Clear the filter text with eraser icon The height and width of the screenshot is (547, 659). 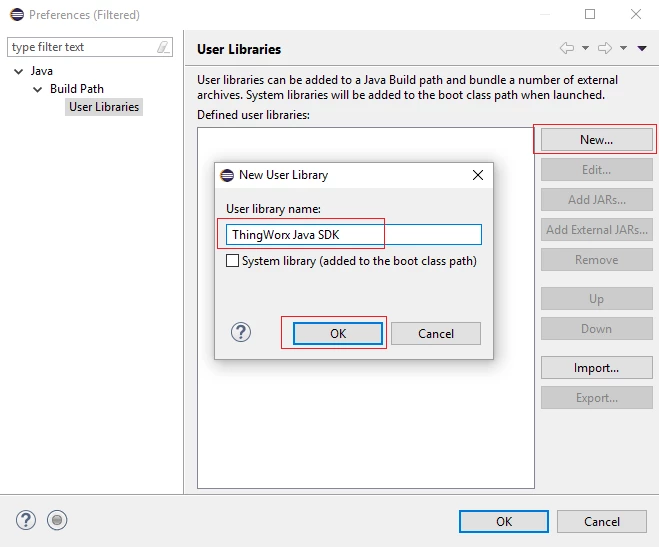click(x=163, y=47)
